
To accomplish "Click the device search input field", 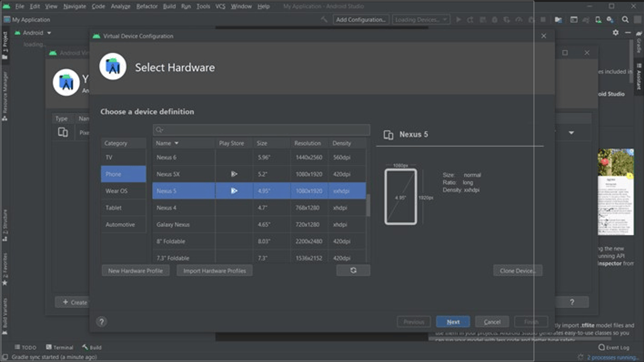I will [261, 130].
